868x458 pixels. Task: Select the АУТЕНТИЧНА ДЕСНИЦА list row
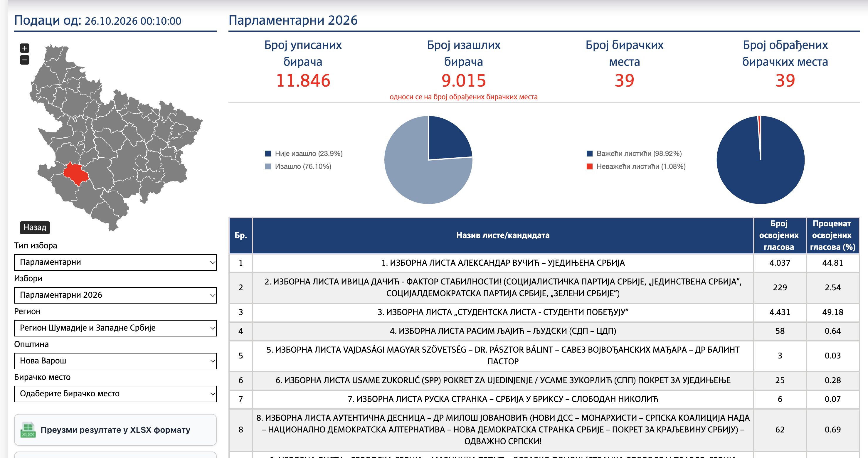(x=544, y=430)
